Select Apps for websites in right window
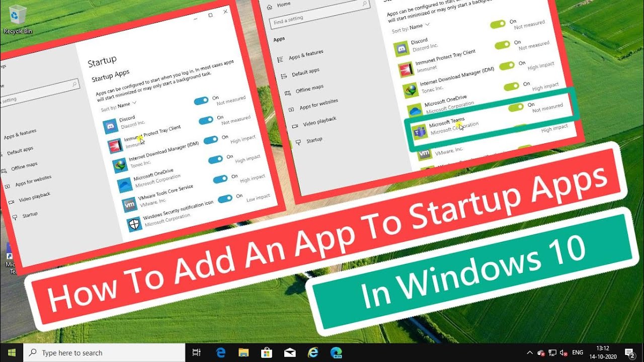The image size is (644, 362). (313, 106)
